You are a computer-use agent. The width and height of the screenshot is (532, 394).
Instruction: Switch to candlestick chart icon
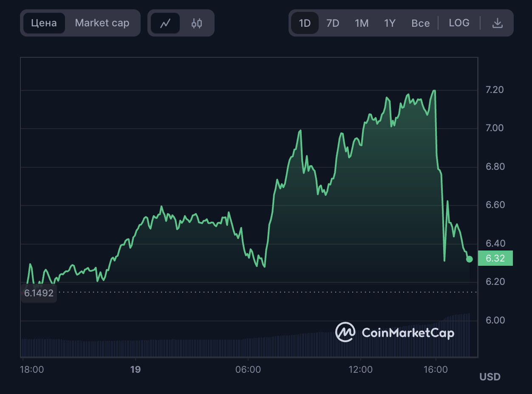click(x=197, y=23)
